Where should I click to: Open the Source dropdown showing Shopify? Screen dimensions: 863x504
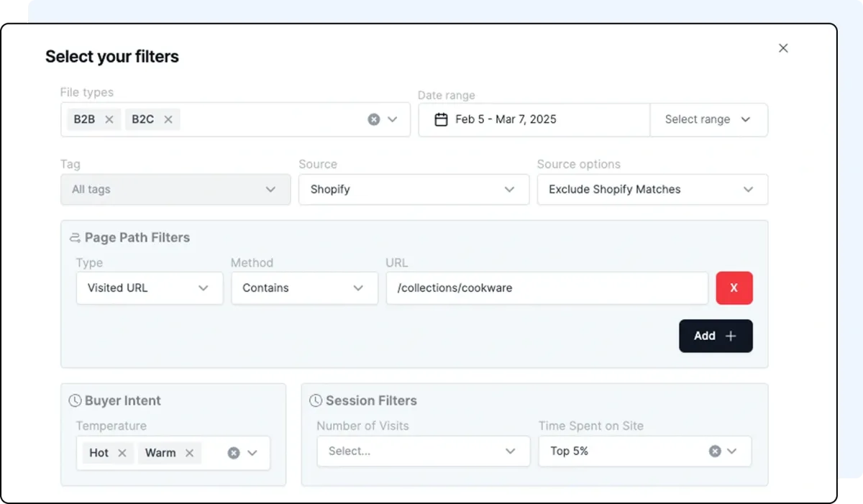pyautogui.click(x=413, y=190)
